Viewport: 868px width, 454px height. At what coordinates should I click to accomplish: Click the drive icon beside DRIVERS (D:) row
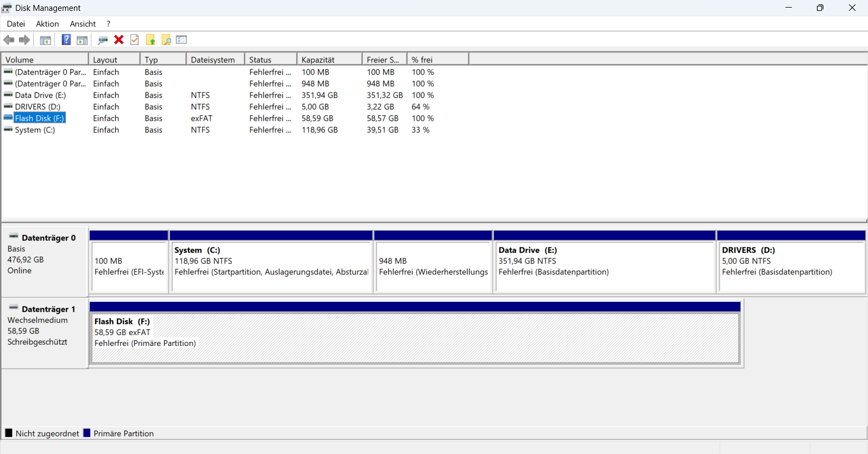click(8, 106)
